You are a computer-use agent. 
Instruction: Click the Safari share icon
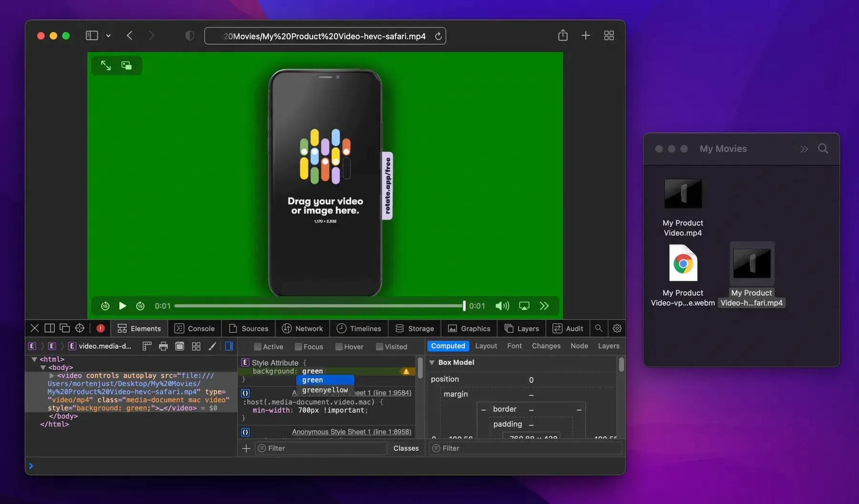click(x=562, y=36)
